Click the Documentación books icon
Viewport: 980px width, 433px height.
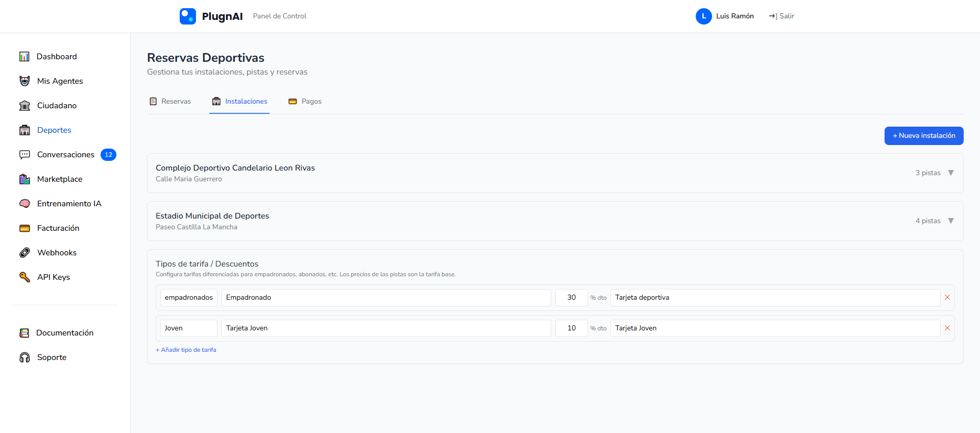point(24,333)
